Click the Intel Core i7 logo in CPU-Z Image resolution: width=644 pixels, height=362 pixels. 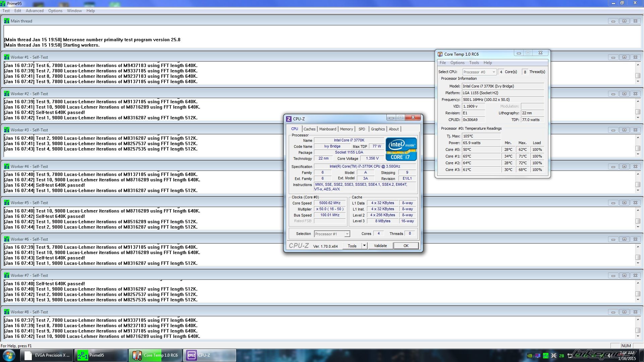click(401, 149)
